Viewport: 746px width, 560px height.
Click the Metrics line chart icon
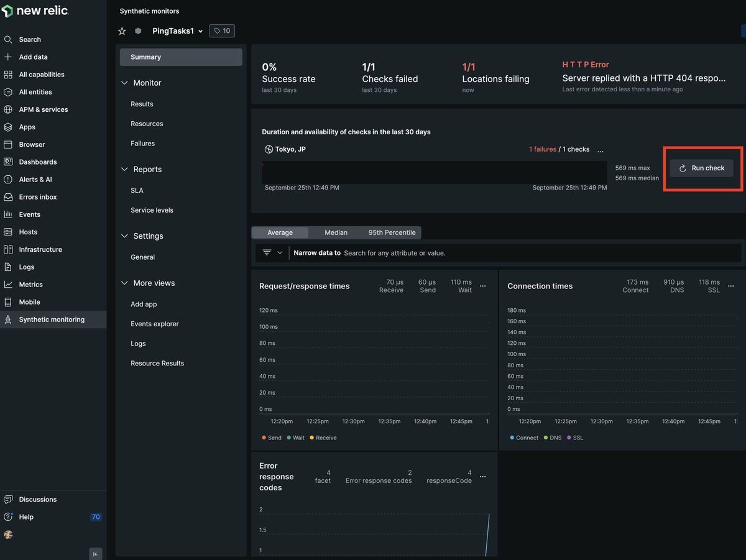coord(8,284)
